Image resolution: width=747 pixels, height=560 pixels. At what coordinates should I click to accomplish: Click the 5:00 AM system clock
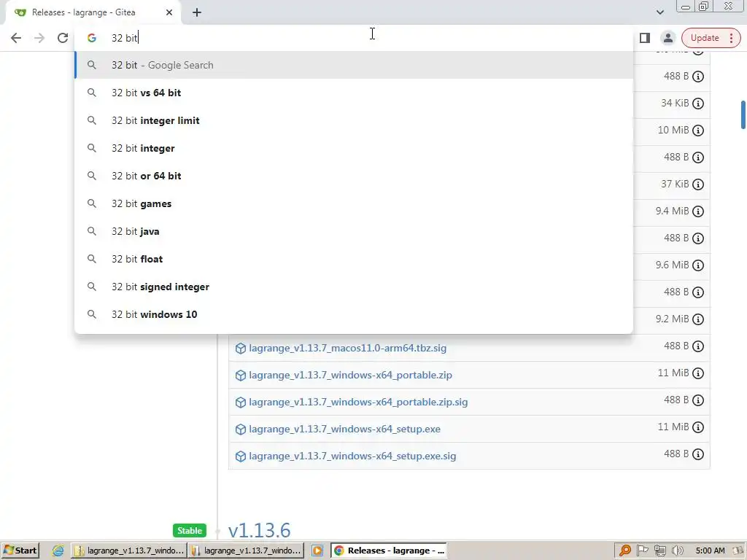tap(710, 551)
